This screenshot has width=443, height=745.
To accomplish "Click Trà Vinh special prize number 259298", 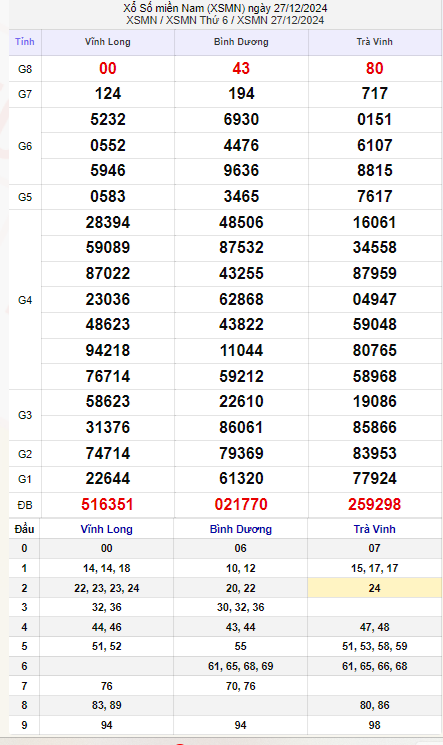I will click(375, 504).
